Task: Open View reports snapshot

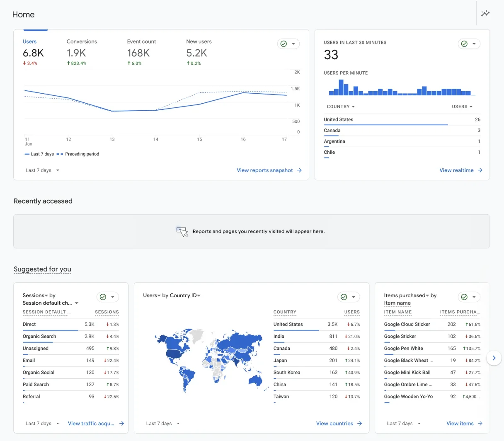Action: 265,170
